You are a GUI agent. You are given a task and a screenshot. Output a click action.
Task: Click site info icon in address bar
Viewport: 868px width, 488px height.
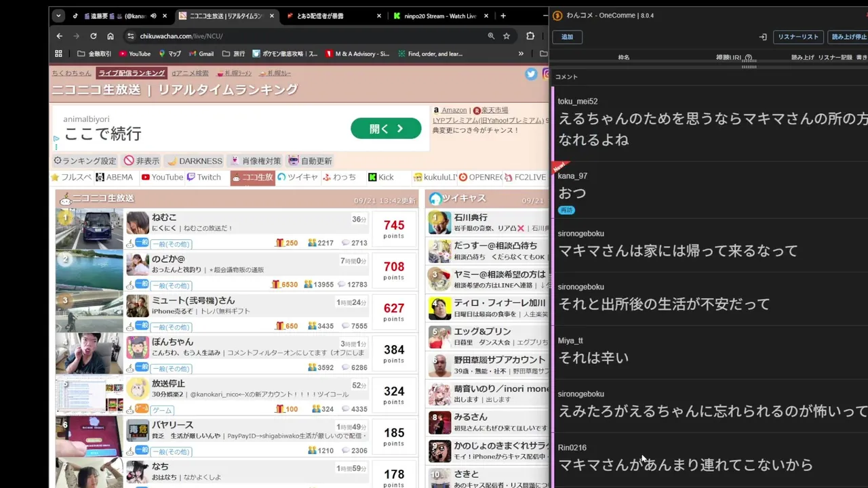tap(130, 36)
